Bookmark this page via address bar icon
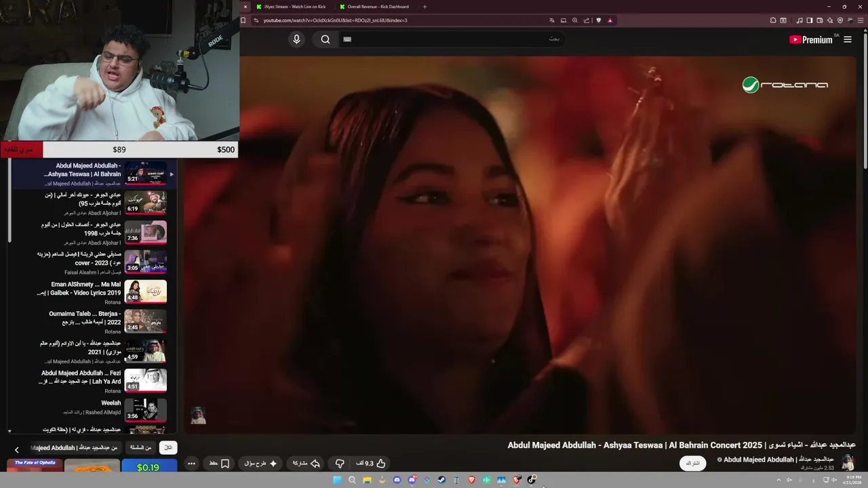 click(x=243, y=20)
